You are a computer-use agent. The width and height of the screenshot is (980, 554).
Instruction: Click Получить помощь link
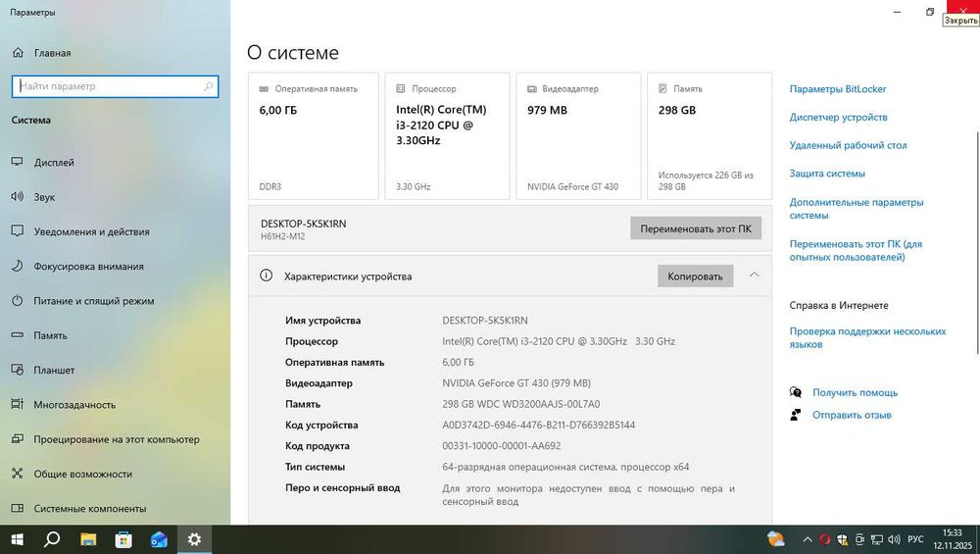coord(855,392)
